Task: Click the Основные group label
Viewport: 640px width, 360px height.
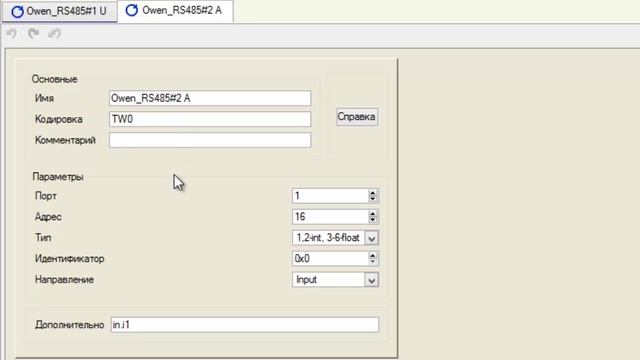Action: pyautogui.click(x=54, y=79)
